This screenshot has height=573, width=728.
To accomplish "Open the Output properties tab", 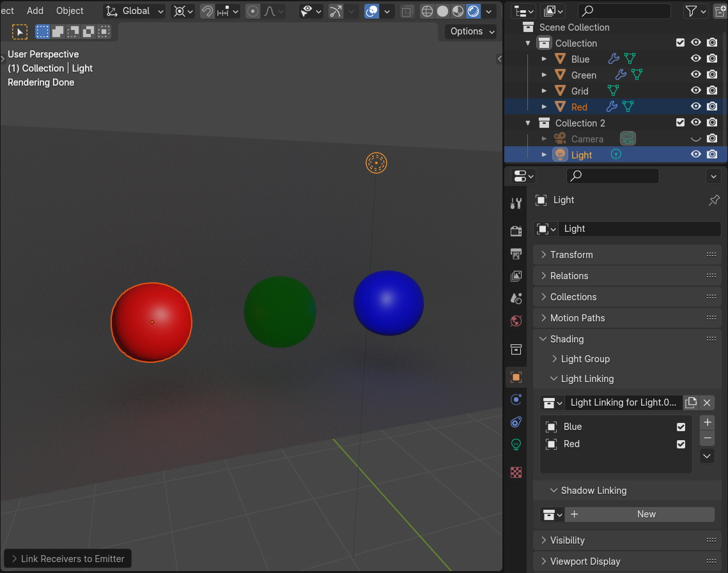I will coord(516,254).
